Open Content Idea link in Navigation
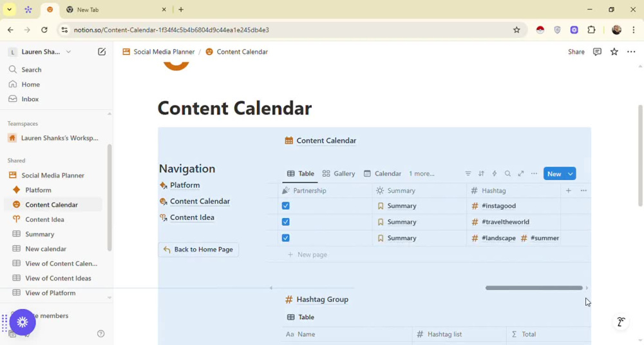The image size is (644, 345). coord(192,217)
